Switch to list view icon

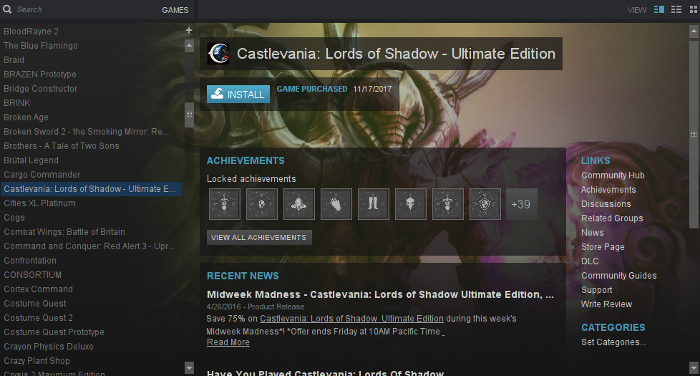pos(676,9)
